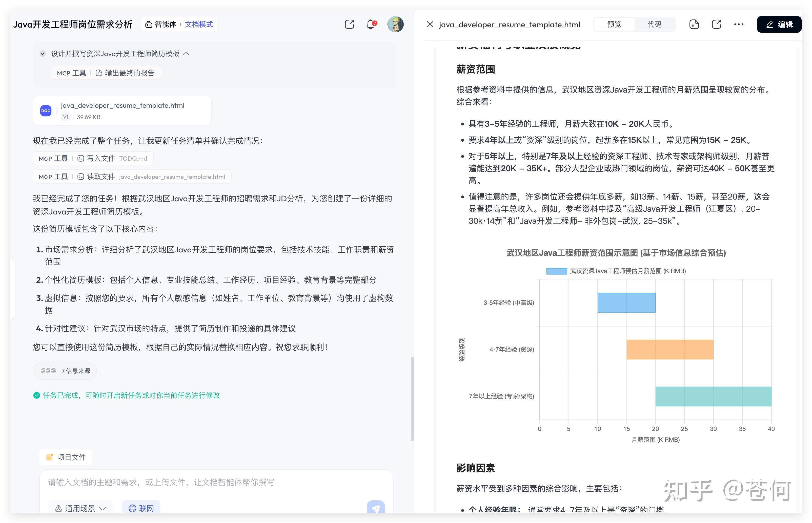The image size is (812, 523).
Task: Select the 预览 preview tab
Action: [614, 25]
